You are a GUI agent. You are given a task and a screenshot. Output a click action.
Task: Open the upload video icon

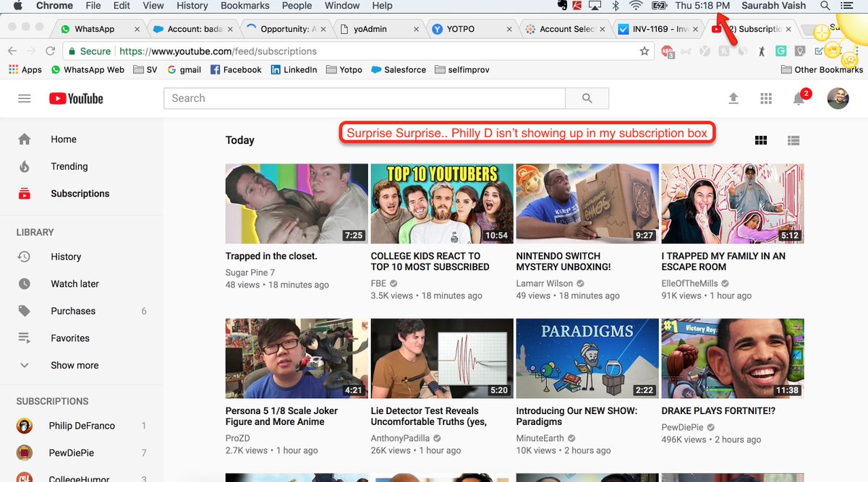click(x=733, y=98)
